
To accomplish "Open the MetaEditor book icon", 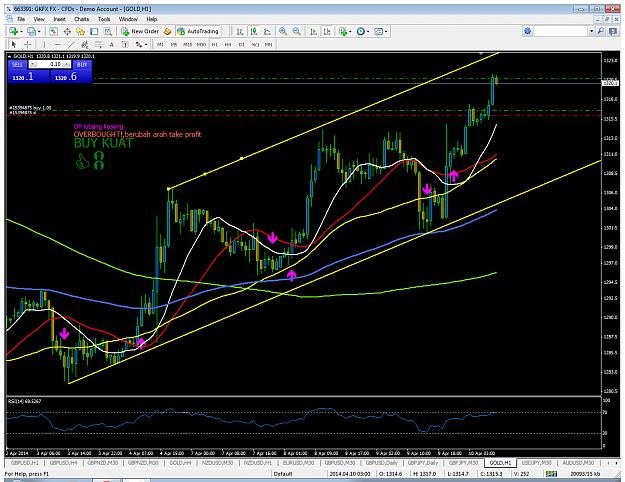I will point(167,31).
